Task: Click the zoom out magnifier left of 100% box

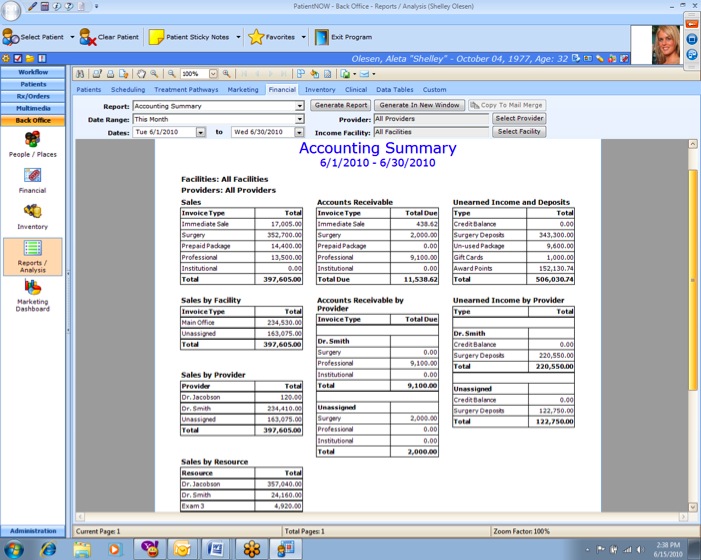Action: pos(172,74)
